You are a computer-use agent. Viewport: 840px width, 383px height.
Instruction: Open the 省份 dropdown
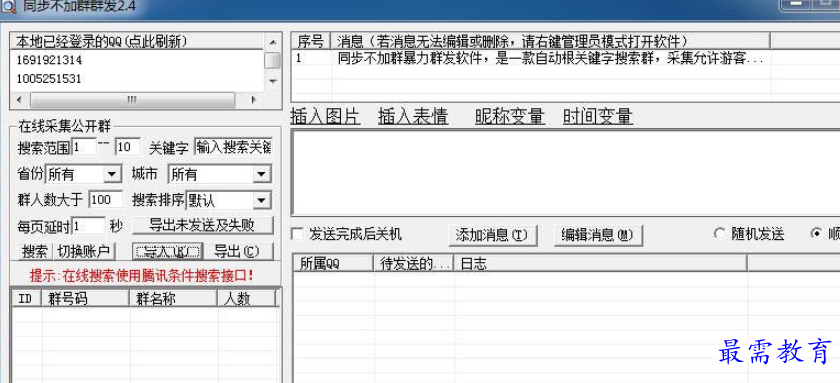[112, 174]
